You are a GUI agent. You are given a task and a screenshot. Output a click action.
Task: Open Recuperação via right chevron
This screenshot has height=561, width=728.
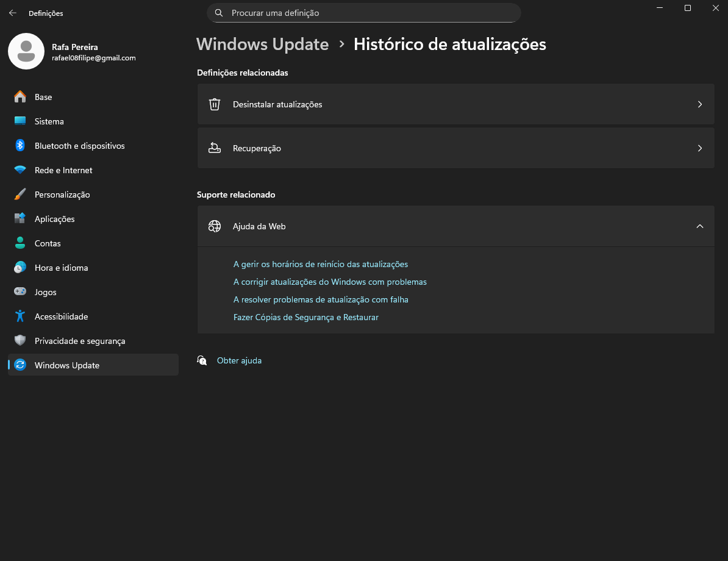[x=700, y=148]
